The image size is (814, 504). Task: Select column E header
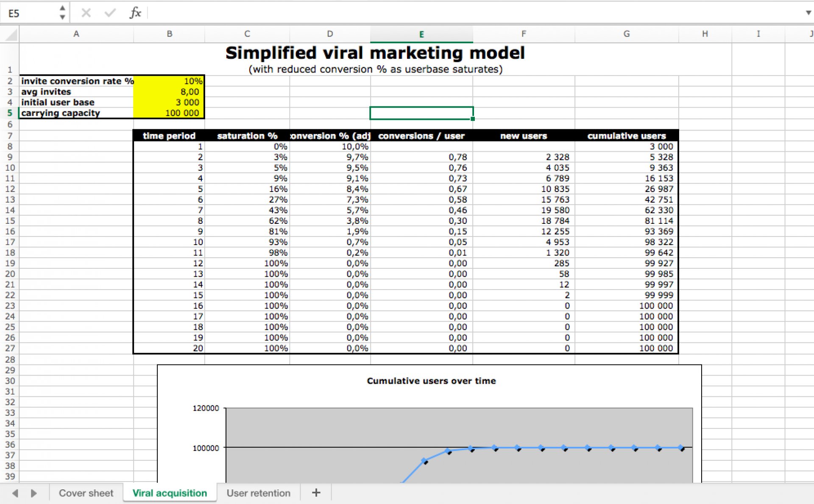pyautogui.click(x=421, y=34)
